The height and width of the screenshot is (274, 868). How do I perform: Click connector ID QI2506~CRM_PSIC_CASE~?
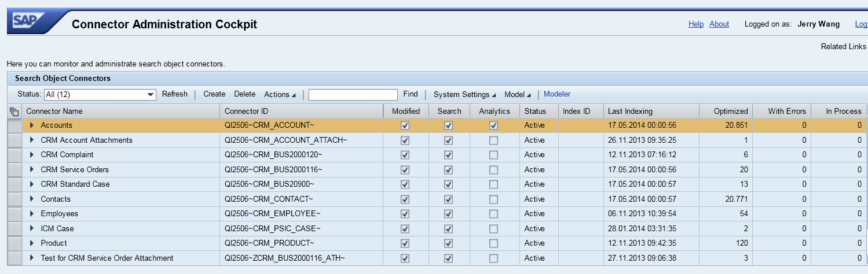272,228
